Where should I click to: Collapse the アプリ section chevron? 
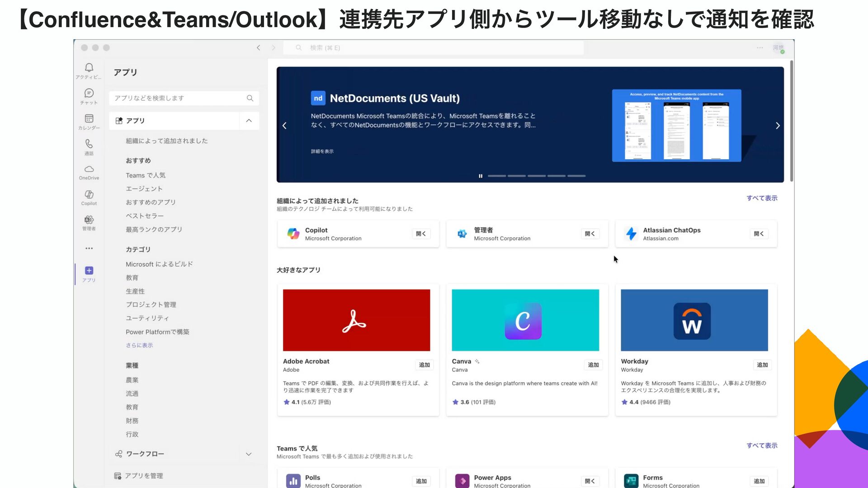pos(249,121)
